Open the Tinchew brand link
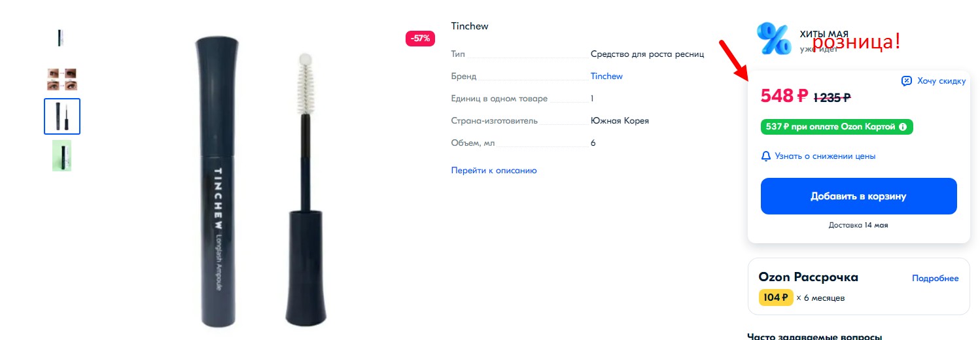This screenshot has width=980, height=340. tap(606, 76)
